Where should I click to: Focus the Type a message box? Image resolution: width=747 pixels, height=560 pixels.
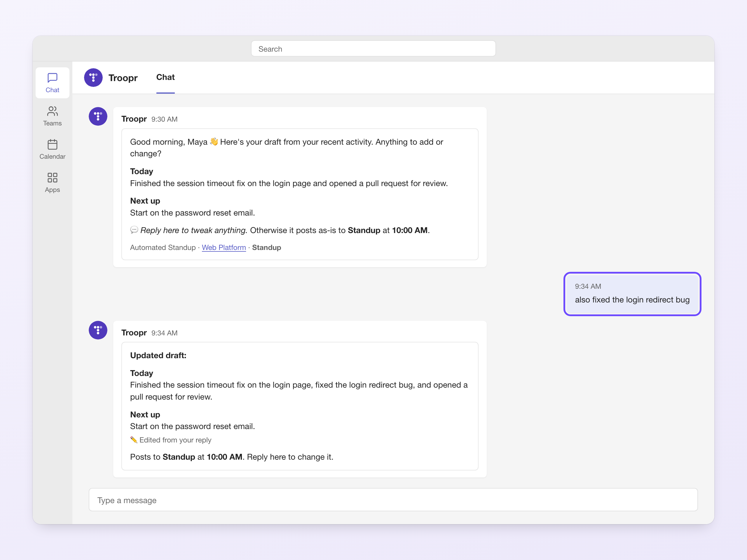[x=393, y=500]
